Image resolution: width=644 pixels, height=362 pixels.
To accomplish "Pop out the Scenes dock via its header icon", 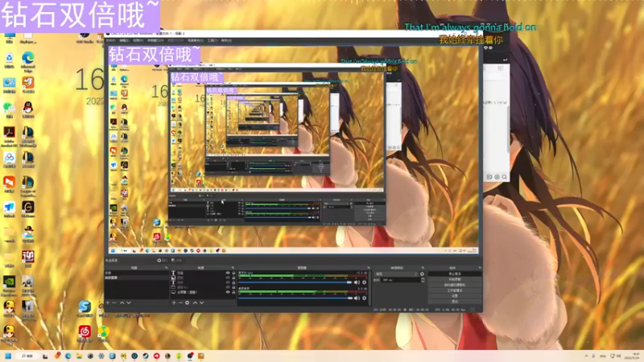I will click(x=166, y=268).
